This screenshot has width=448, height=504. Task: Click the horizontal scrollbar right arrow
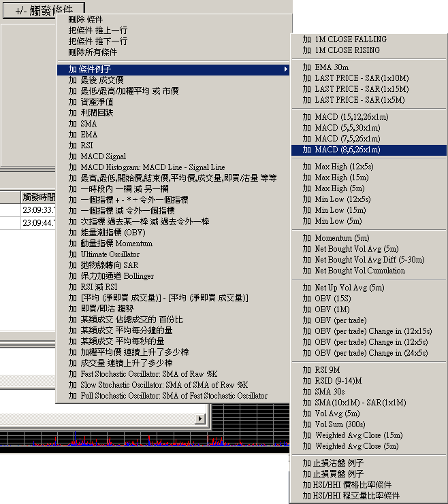tap(200, 418)
